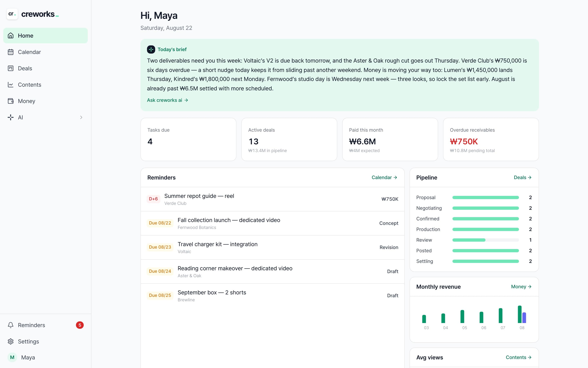Click the Deals board icon
Image resolution: width=588 pixels, height=368 pixels.
10,68
